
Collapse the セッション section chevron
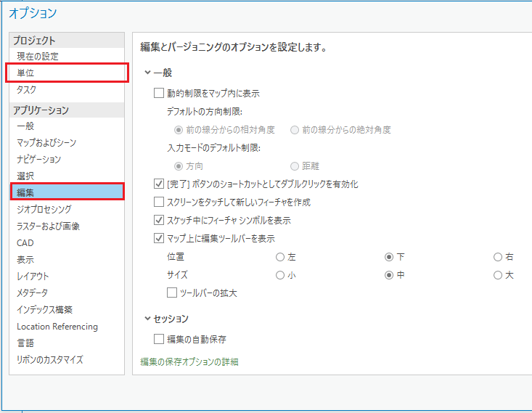(147, 319)
